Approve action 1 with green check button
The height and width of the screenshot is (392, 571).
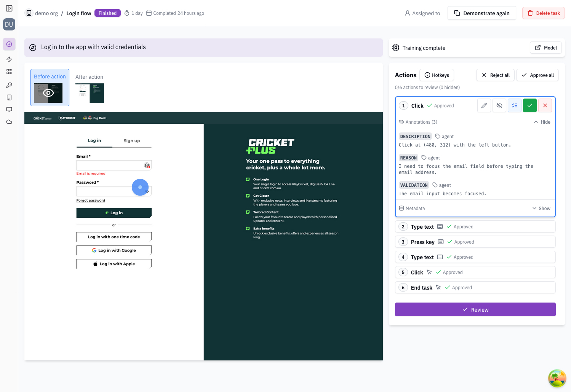pos(530,105)
